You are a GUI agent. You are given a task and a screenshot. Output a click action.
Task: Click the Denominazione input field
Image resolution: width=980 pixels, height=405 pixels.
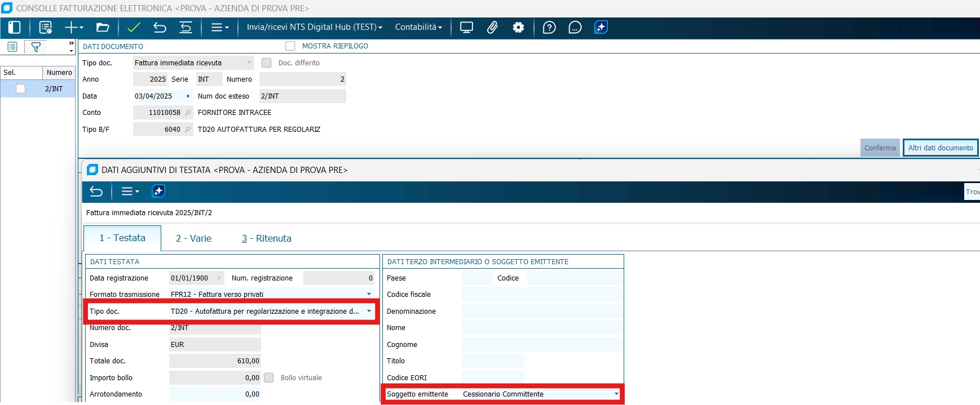(x=541, y=311)
